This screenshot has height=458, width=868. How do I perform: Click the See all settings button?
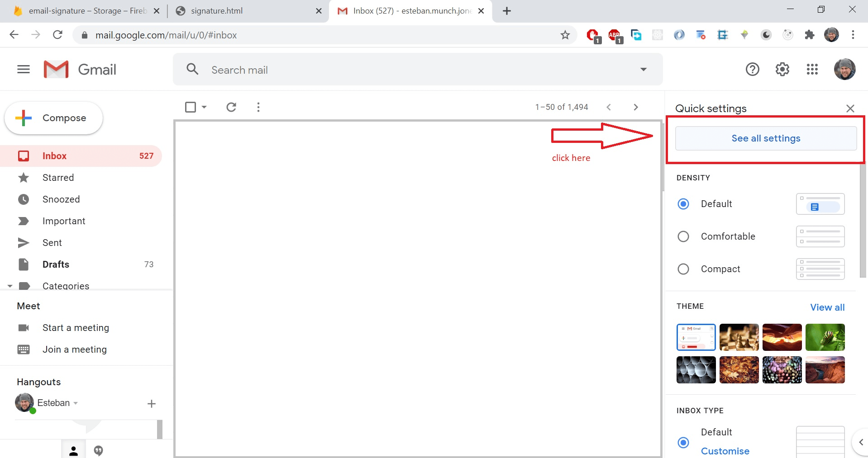tap(766, 138)
